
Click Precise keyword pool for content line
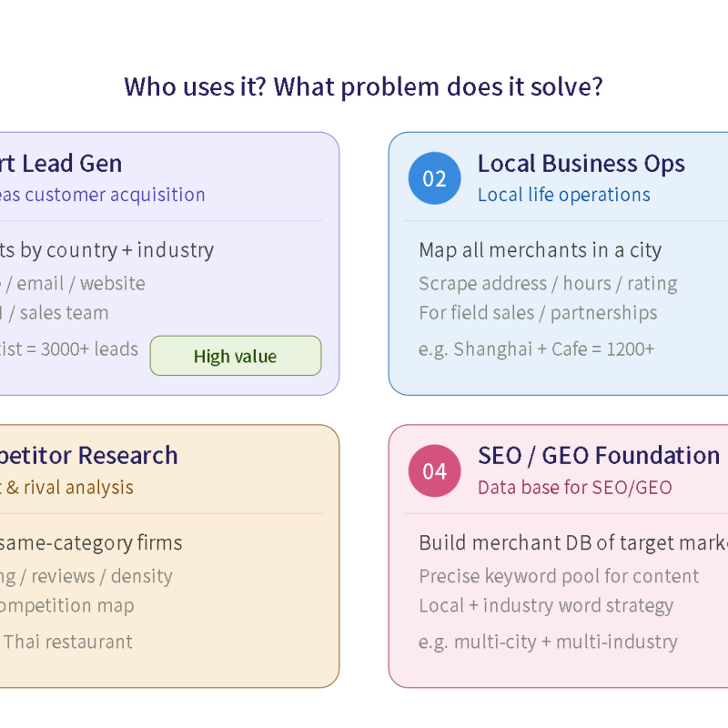[559, 576]
